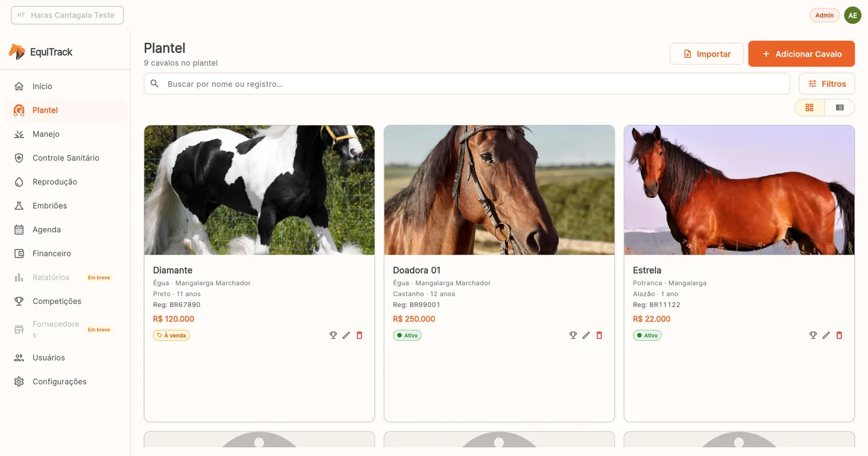
Task: Click the magnifier icon in search bar
Action: [155, 84]
